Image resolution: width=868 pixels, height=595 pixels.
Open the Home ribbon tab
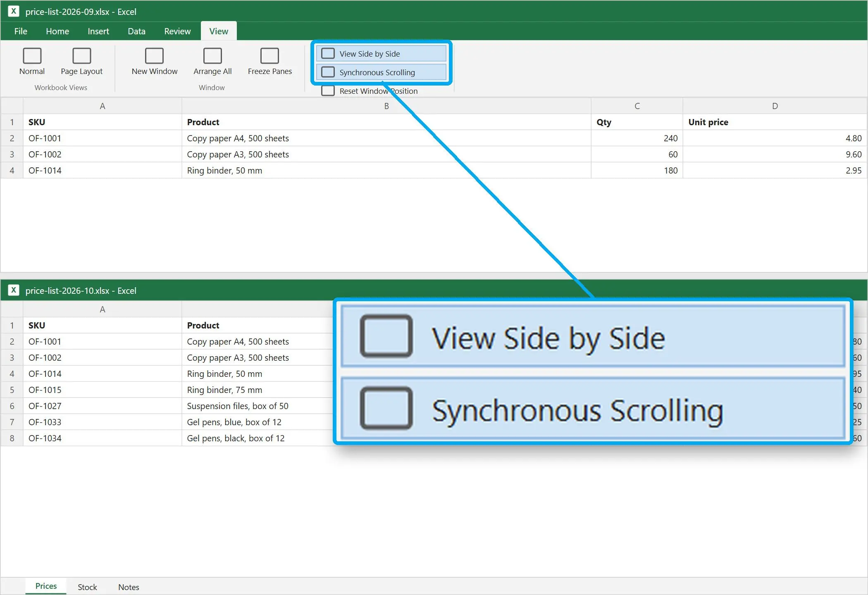click(x=57, y=31)
